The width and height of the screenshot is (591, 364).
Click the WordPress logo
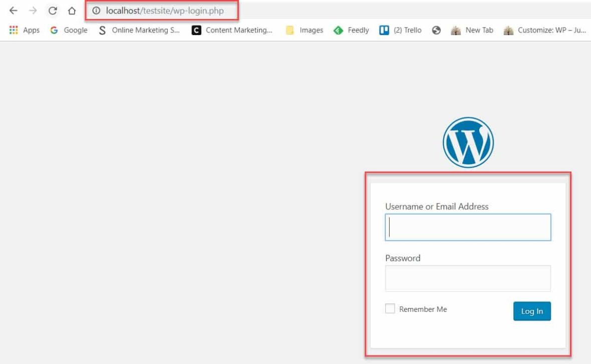(468, 142)
